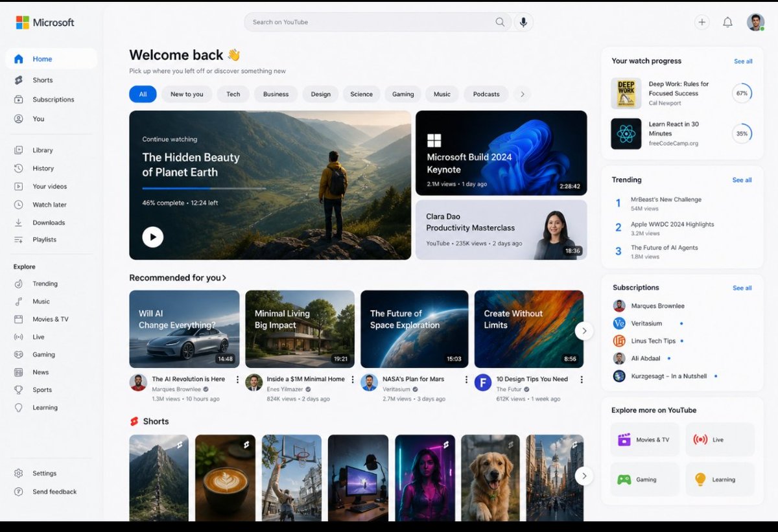
Task: Open Playlists in the sidebar
Action: tap(44, 240)
